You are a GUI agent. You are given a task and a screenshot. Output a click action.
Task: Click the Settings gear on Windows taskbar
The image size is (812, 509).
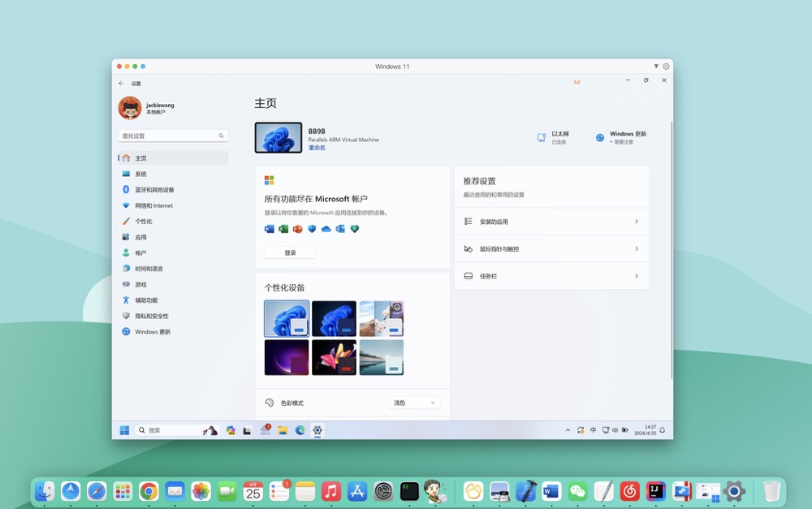[317, 430]
